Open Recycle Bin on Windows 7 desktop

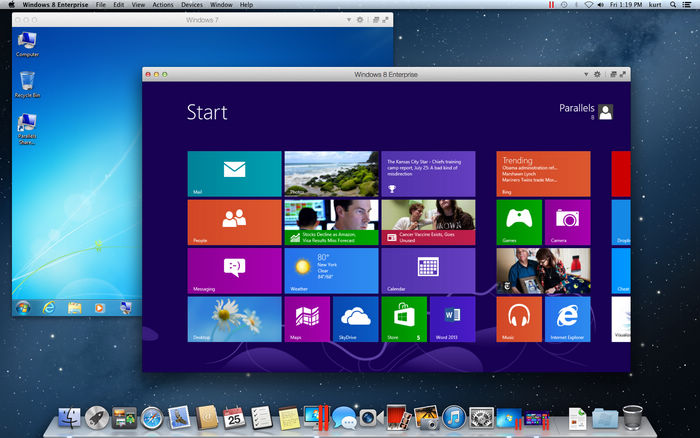[x=27, y=83]
